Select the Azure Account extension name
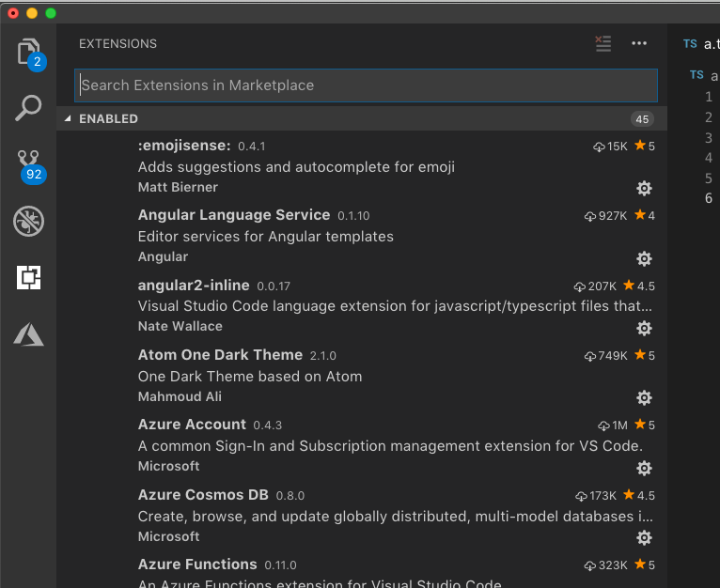The width and height of the screenshot is (720, 588). 192,425
